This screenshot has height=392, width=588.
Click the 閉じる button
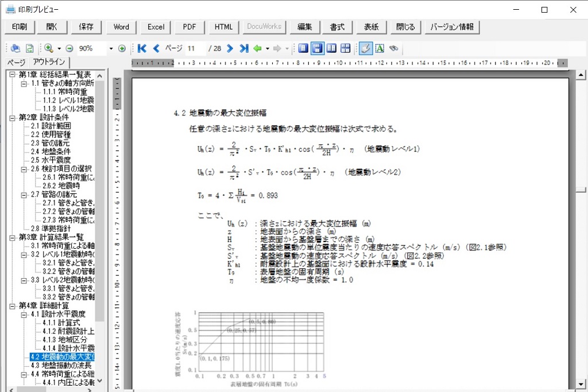405,27
